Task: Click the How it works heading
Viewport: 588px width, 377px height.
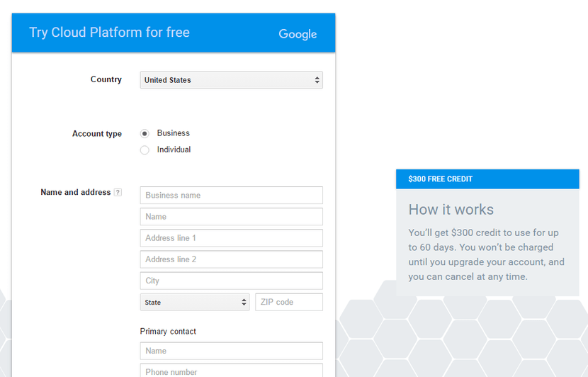Action: pos(451,209)
